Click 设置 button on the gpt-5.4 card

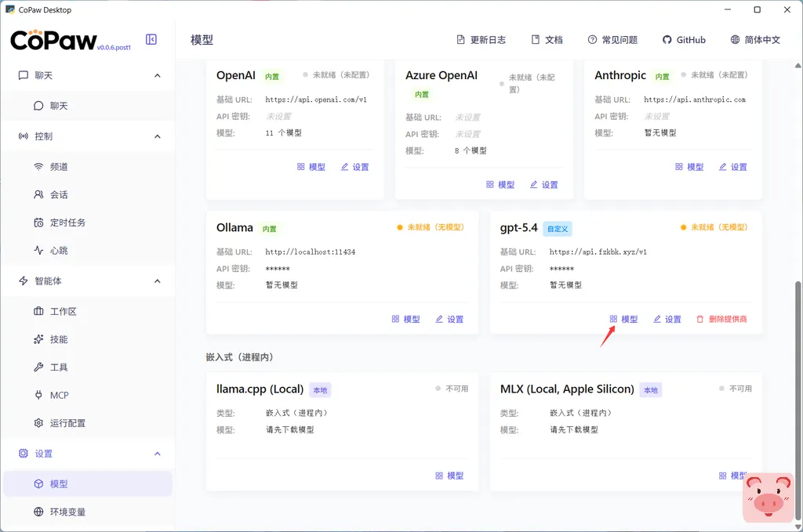[667, 319]
